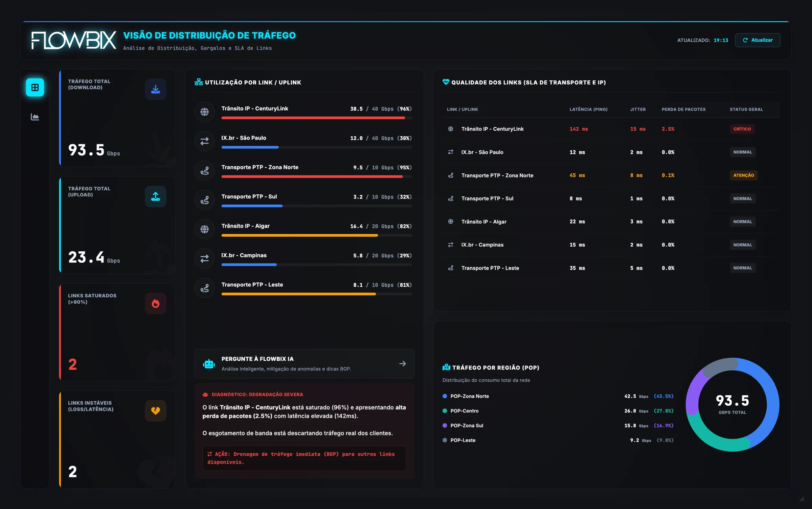812x509 pixels.
Task: Click the flame icon on Links Saturados card
Action: click(155, 303)
